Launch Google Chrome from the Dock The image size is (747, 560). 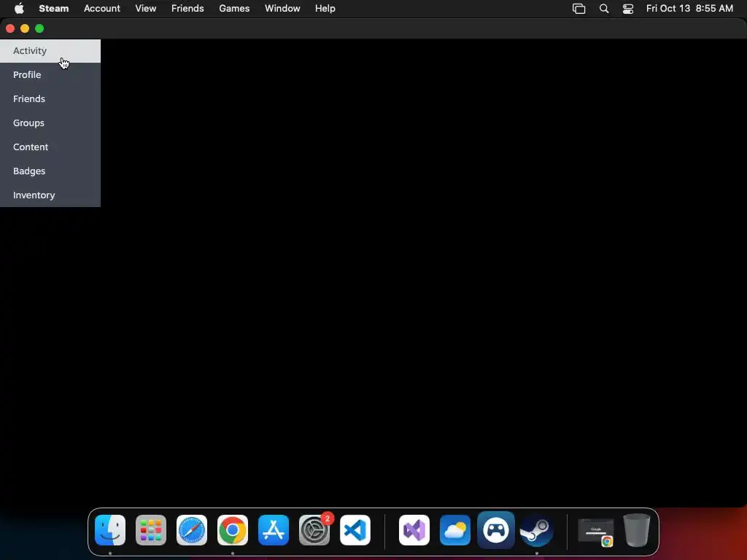coord(233,530)
